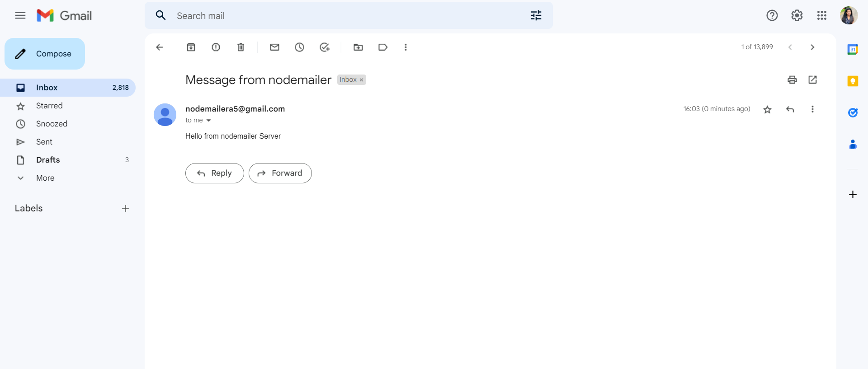Star this message
The width and height of the screenshot is (868, 369).
(x=767, y=109)
